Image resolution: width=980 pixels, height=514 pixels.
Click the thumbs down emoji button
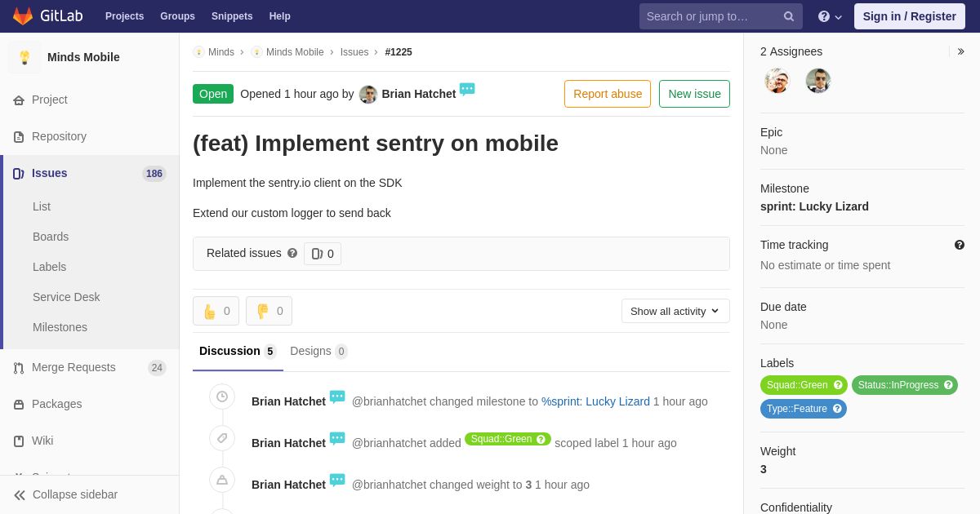[269, 311]
